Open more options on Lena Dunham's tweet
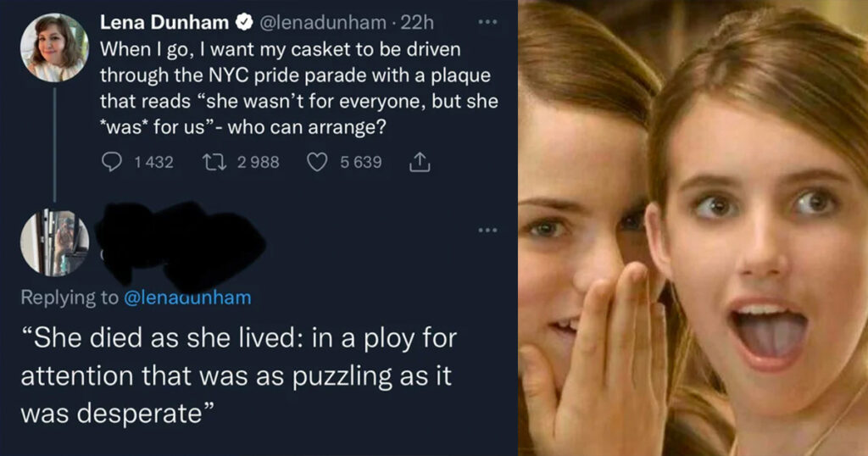This screenshot has height=456, width=868. (487, 22)
